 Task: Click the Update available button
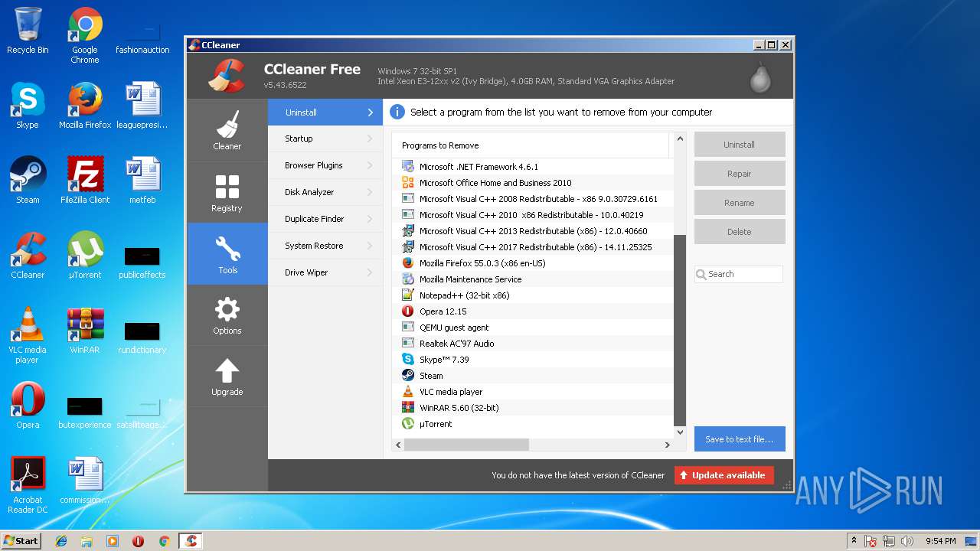tap(724, 475)
